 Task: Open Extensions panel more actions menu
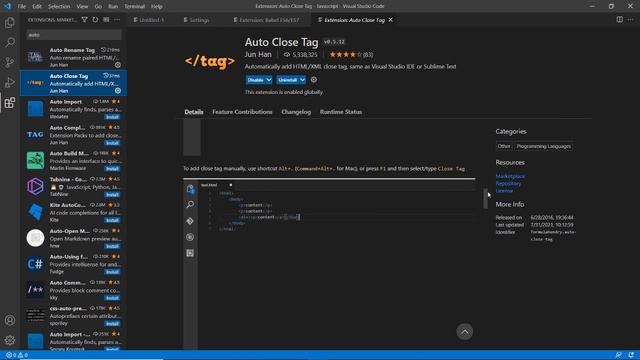click(x=117, y=20)
